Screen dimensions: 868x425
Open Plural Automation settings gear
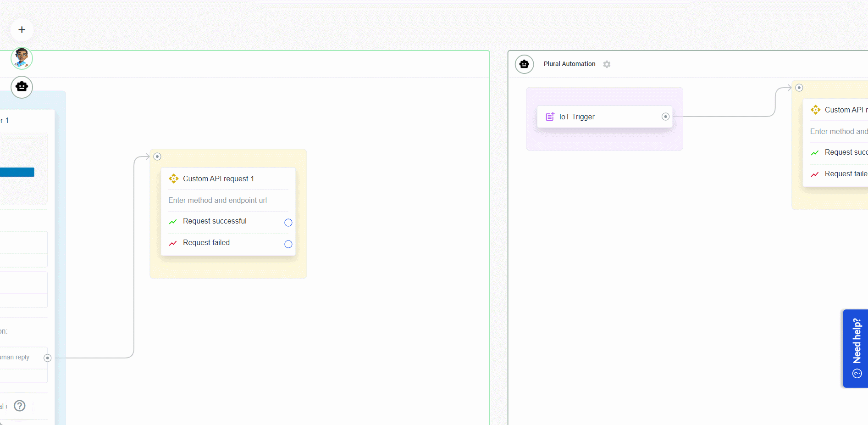pyautogui.click(x=607, y=64)
